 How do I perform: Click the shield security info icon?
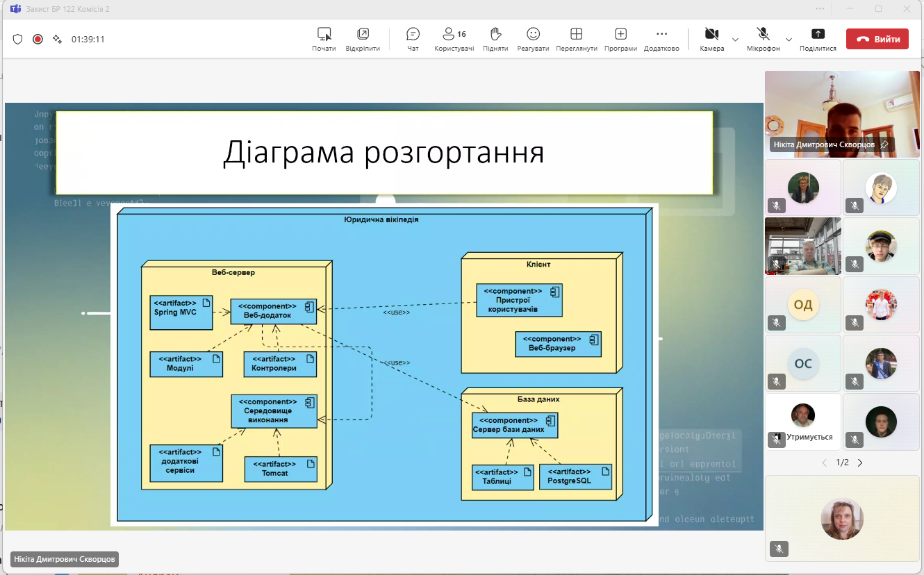pyautogui.click(x=18, y=40)
